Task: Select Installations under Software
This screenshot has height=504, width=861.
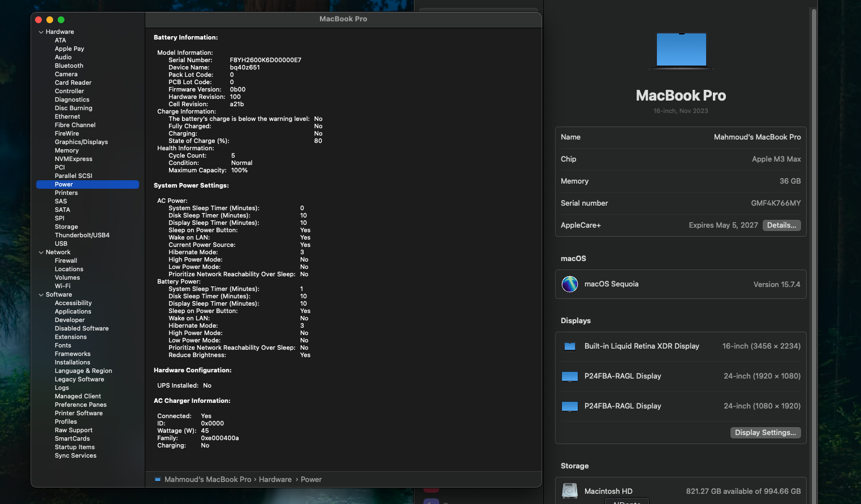Action: click(x=72, y=363)
